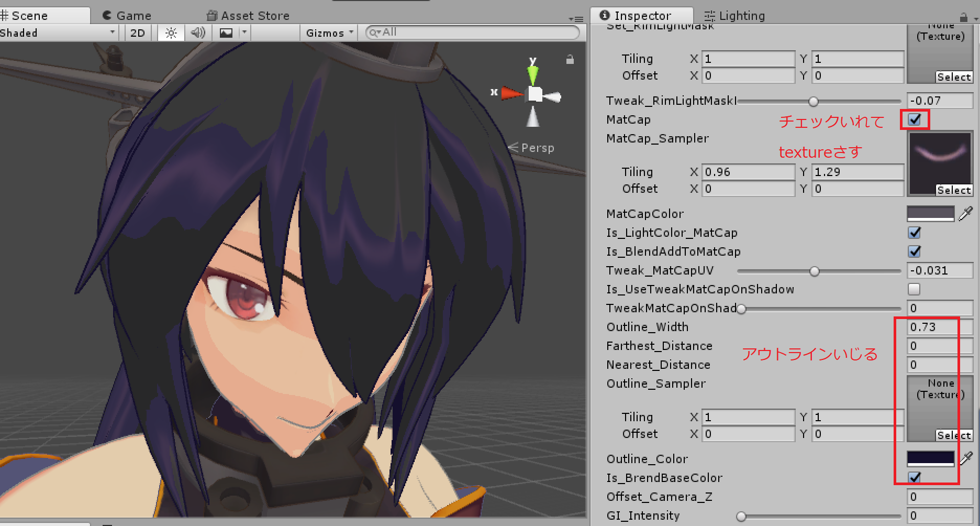The height and width of the screenshot is (526, 980).
Task: Click GI_Intensity value field
Action: coord(940,516)
